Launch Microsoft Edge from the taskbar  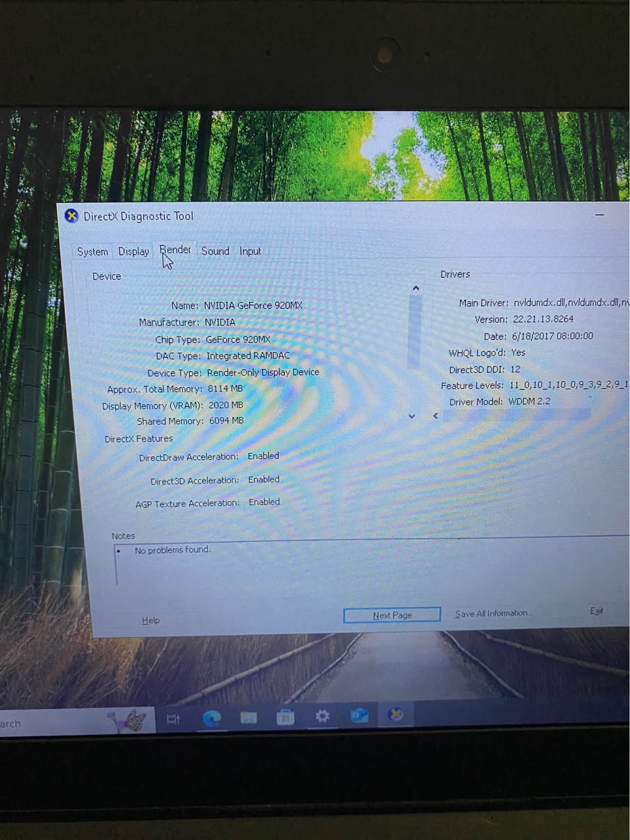[x=211, y=718]
